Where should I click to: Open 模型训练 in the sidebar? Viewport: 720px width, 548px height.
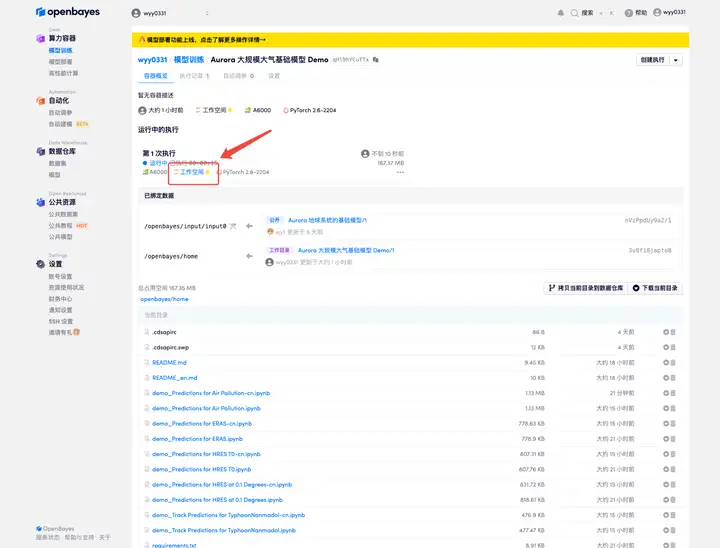point(61,51)
